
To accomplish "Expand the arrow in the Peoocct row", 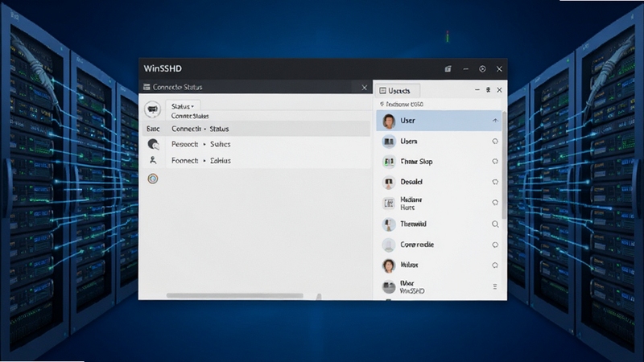I will pos(204,145).
